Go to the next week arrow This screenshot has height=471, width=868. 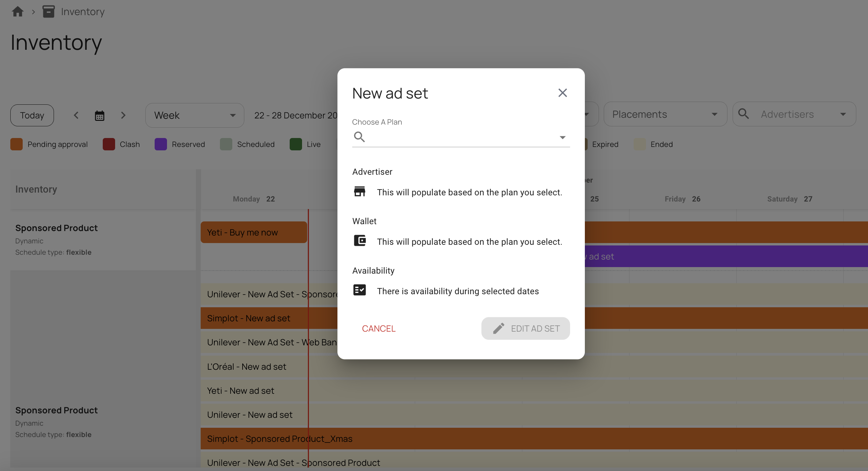[123, 115]
